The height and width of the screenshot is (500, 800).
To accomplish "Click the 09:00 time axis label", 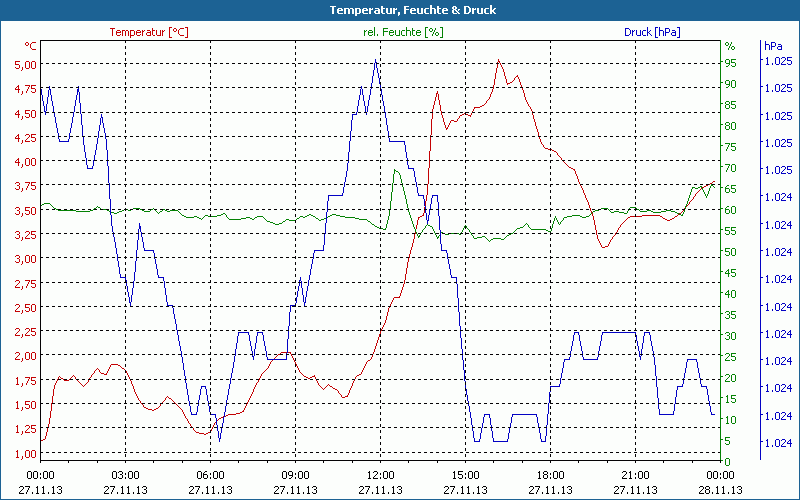I will pos(295,476).
